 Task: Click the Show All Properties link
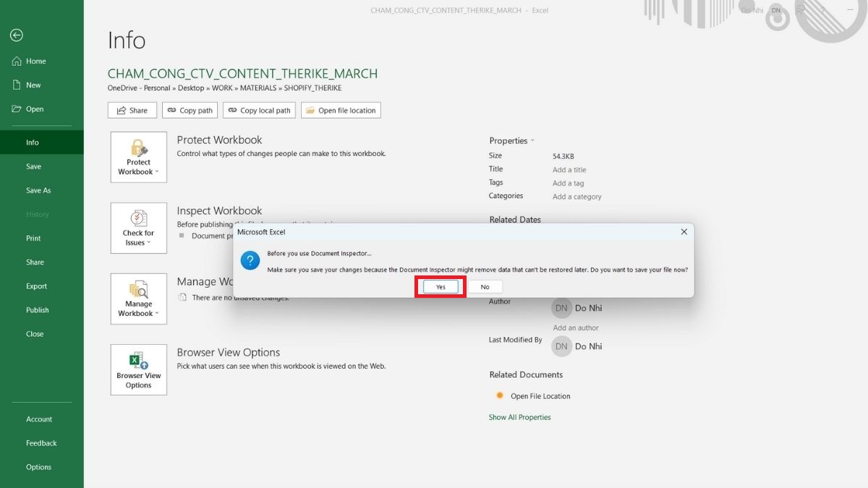click(x=519, y=417)
